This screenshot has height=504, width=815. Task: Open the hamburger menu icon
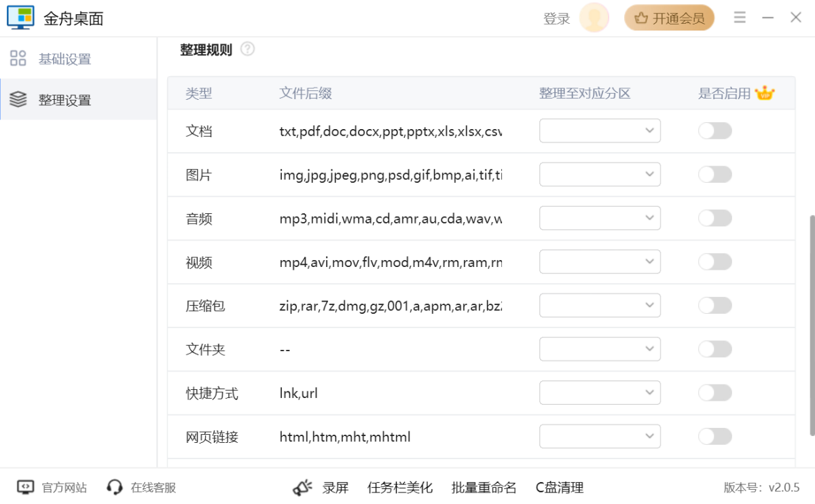point(740,18)
